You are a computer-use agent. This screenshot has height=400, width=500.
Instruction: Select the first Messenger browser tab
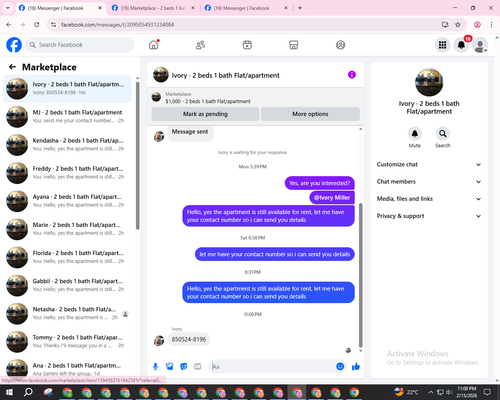click(60, 8)
